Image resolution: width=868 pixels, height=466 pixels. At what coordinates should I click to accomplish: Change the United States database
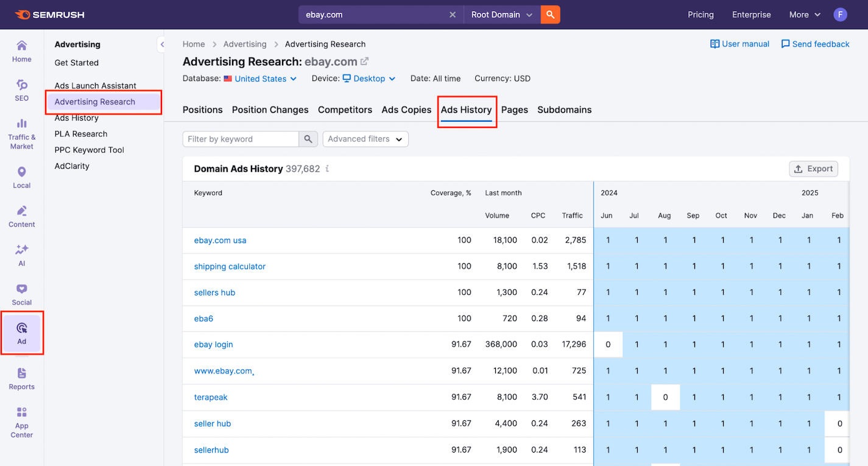tap(260, 79)
